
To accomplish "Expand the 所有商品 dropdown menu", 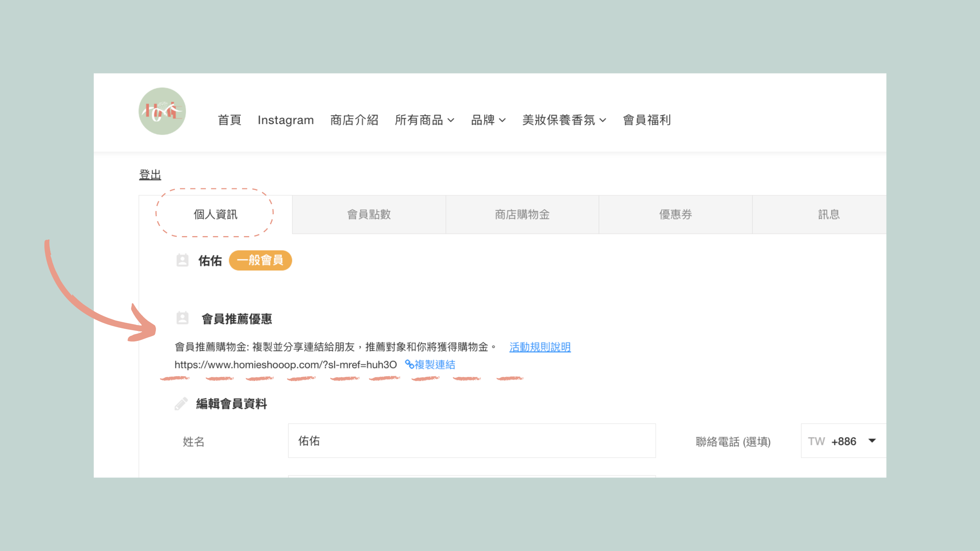I will pos(425,120).
